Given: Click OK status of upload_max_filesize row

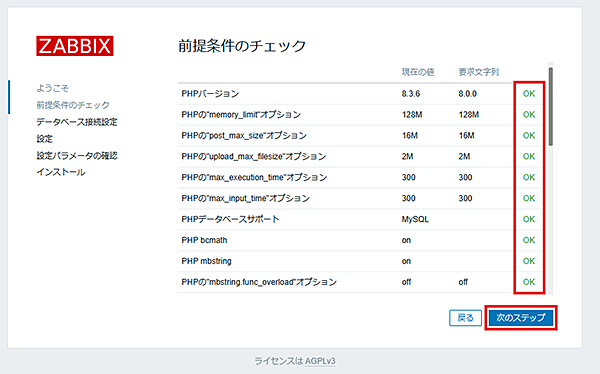Looking at the screenshot, I should tap(529, 157).
